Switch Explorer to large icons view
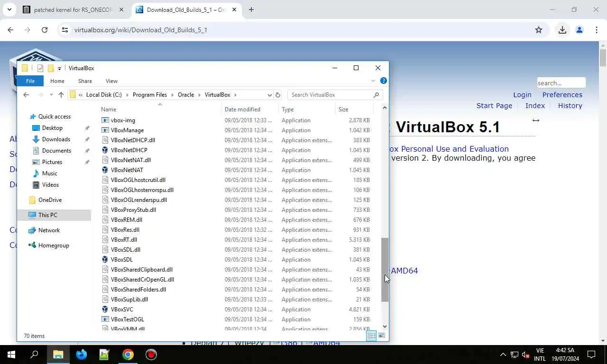The width and height of the screenshot is (607, 364). tap(382, 336)
